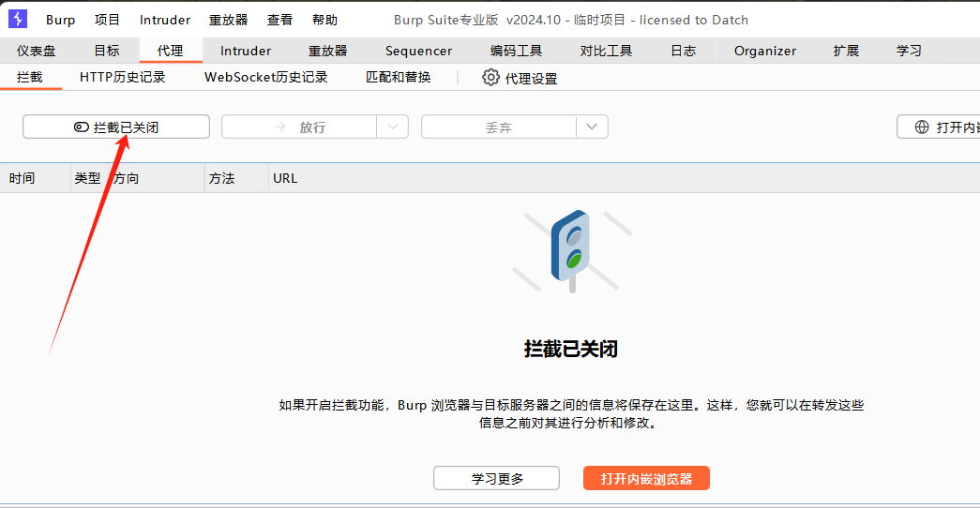The image size is (980, 508).
Task: Open the 匹配和替换 sub-tab
Action: tap(399, 77)
